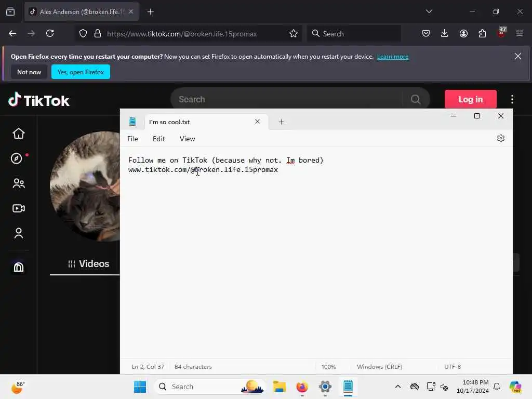Open Notepad File menu
This screenshot has width=532, height=399.
(132, 139)
